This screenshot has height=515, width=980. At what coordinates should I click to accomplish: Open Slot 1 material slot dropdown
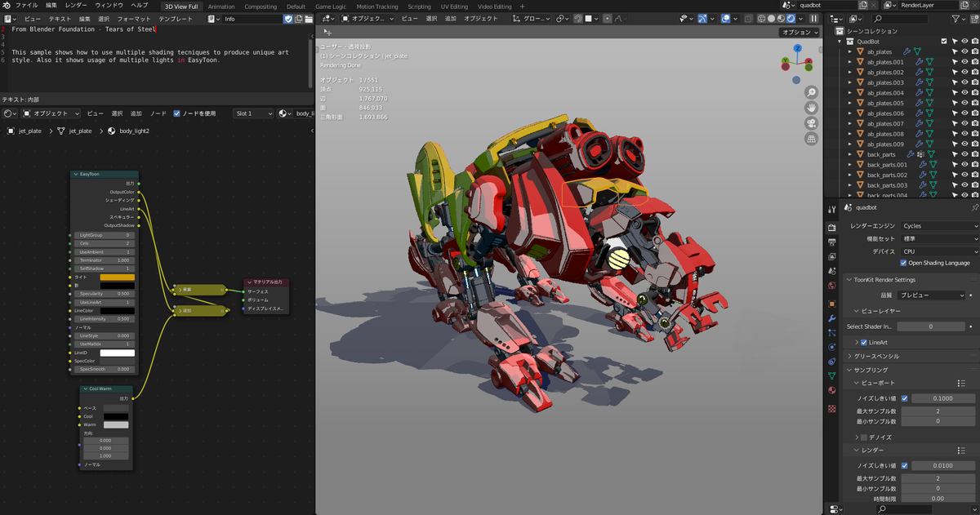point(254,113)
